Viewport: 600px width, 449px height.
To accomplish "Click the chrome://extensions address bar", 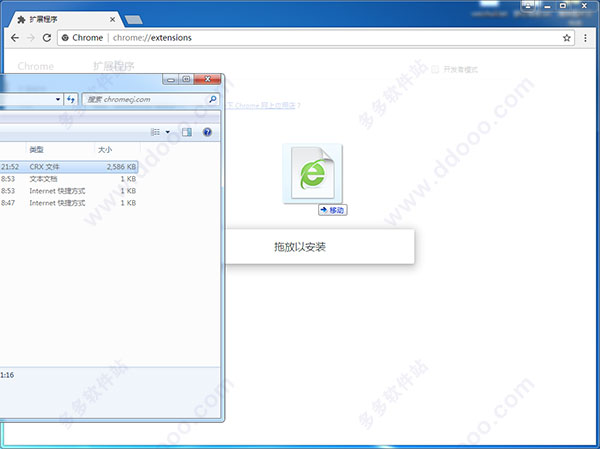I will pyautogui.click(x=316, y=38).
